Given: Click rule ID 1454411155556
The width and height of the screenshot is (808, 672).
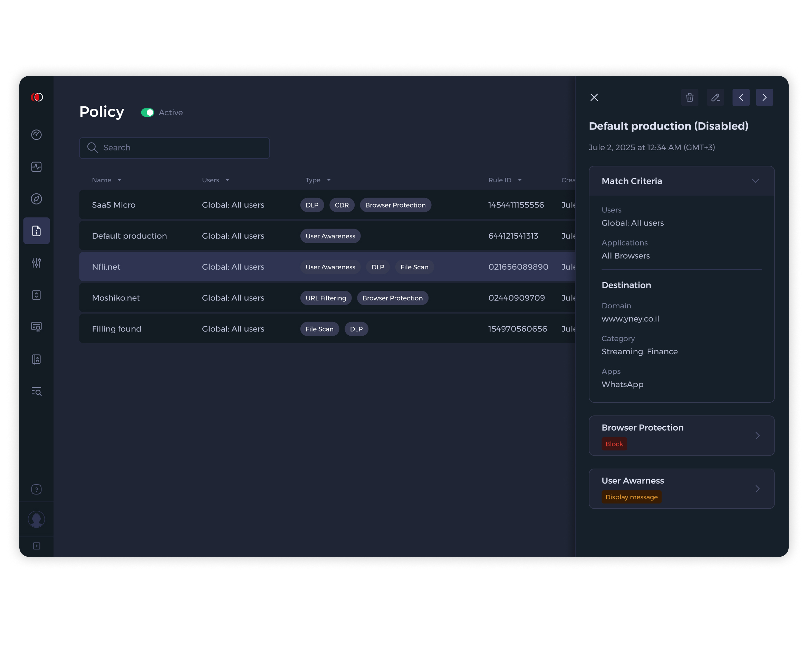Looking at the screenshot, I should click(516, 205).
